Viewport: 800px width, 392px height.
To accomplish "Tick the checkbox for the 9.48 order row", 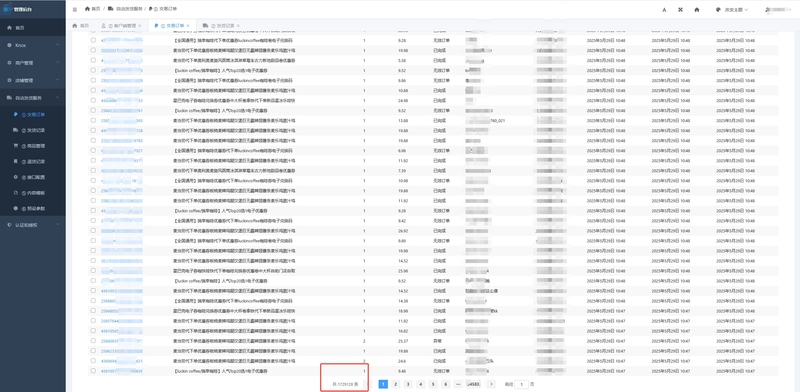I will pyautogui.click(x=93, y=371).
